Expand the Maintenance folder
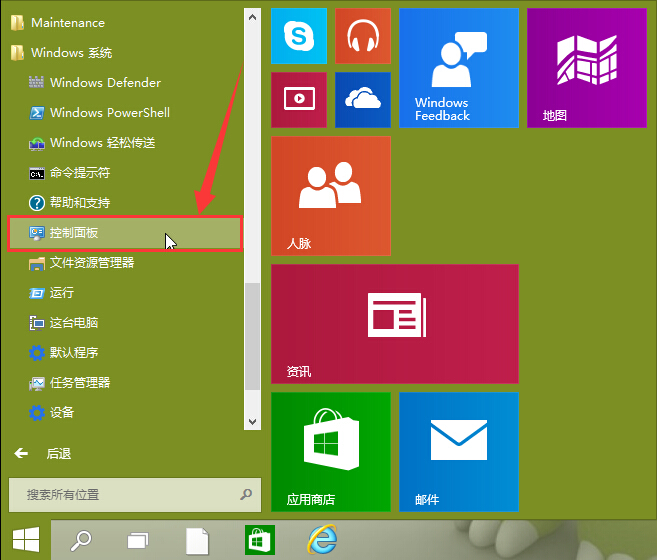This screenshot has height=560, width=657. coord(67,23)
